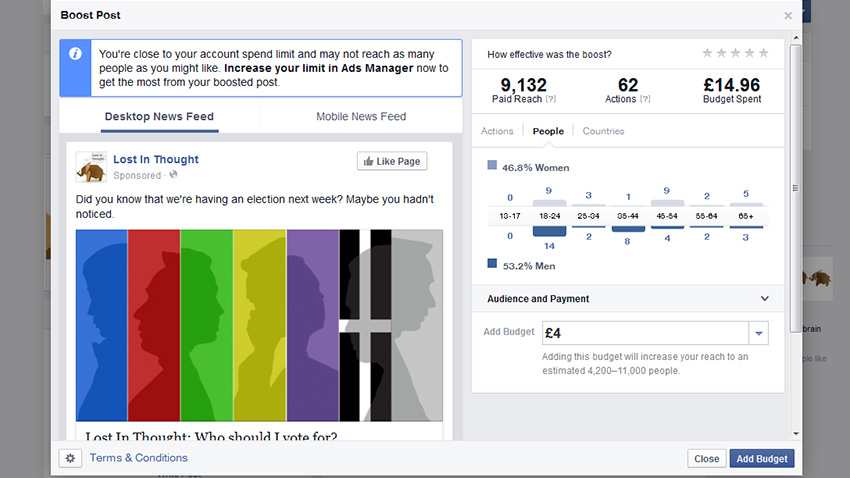Open the Countries stats tab

tap(603, 131)
